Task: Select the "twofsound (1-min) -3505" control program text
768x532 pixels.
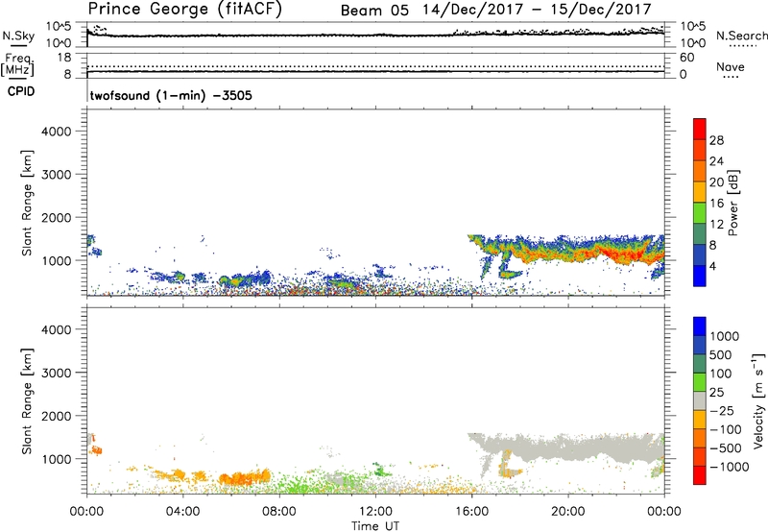Action: pyautogui.click(x=171, y=95)
